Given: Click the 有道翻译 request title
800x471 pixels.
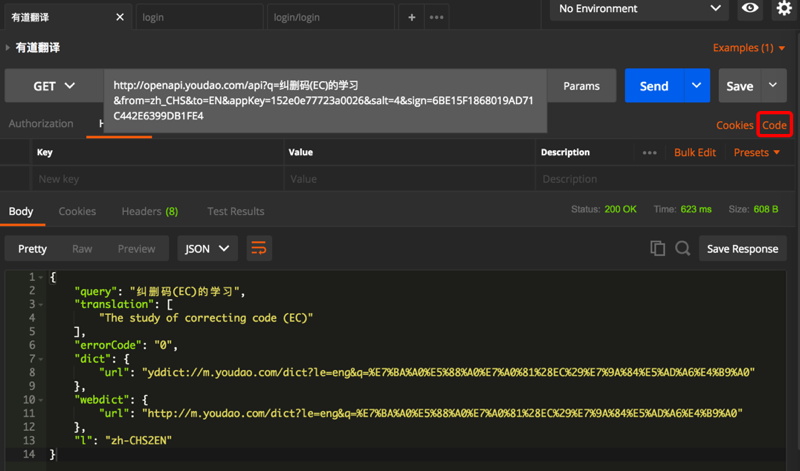Looking at the screenshot, I should [x=38, y=47].
